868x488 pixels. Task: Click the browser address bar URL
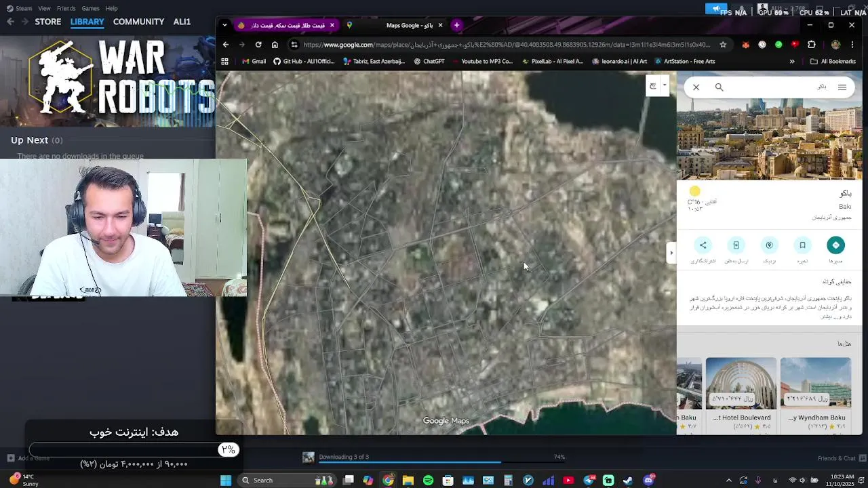click(506, 45)
